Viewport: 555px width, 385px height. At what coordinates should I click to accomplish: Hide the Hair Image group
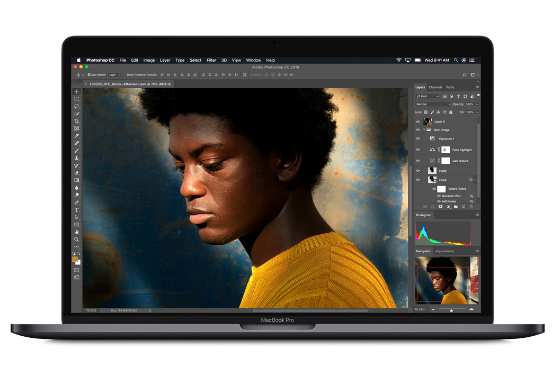[x=418, y=130]
